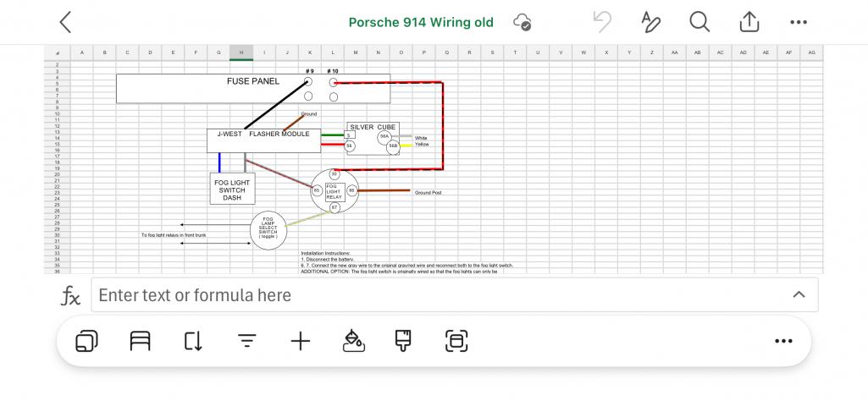
Task: Click the table format icon in toolbar
Action: (140, 341)
